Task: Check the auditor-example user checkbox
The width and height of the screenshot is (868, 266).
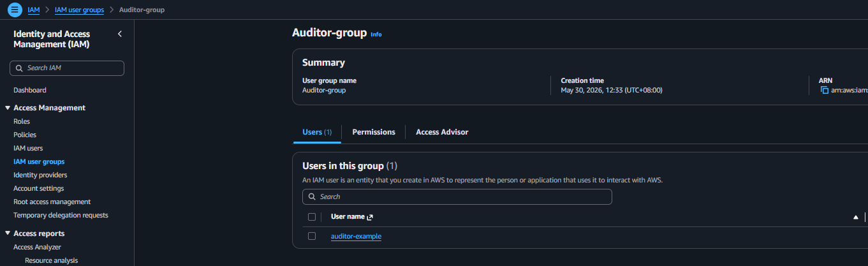Action: 312,236
